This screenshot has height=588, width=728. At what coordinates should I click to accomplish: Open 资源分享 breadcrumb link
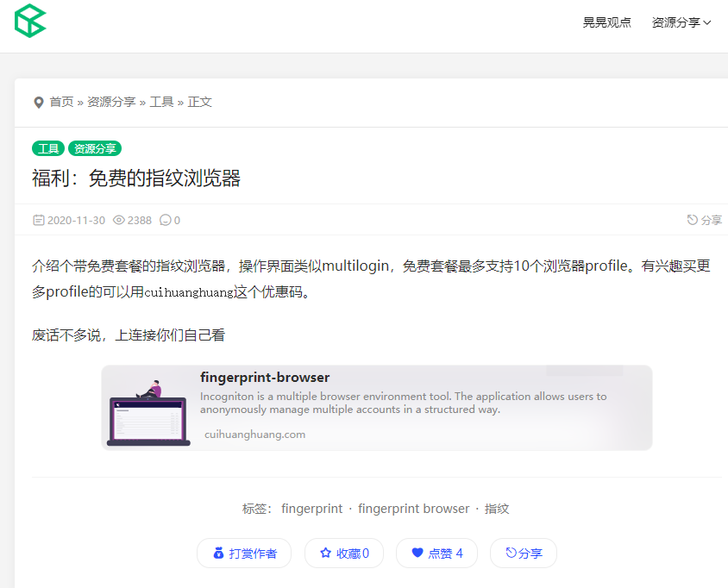click(x=111, y=102)
